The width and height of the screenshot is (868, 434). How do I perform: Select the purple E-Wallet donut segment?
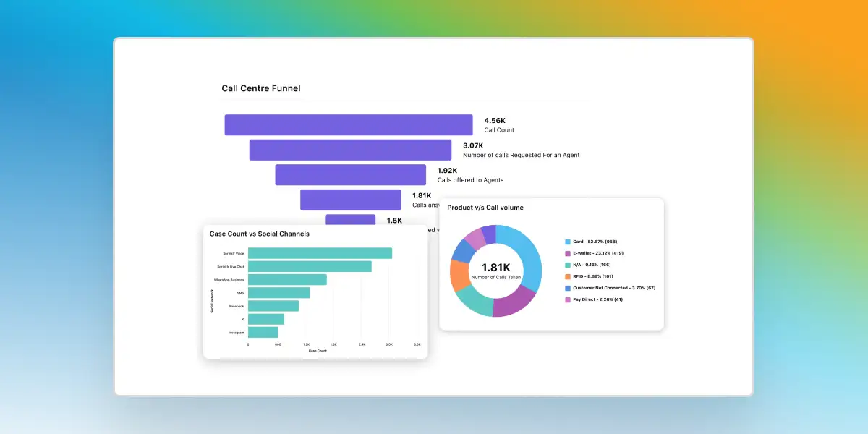click(x=513, y=302)
